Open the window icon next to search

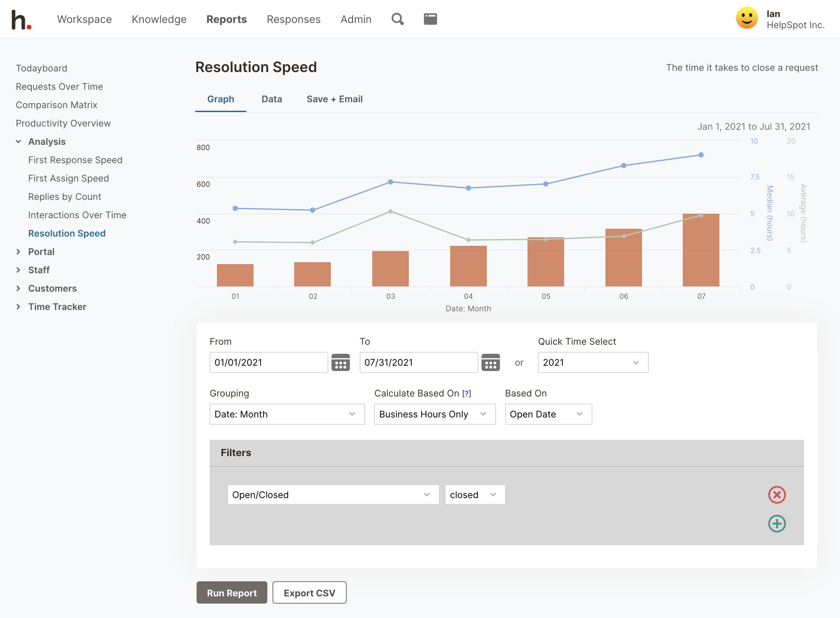point(430,19)
